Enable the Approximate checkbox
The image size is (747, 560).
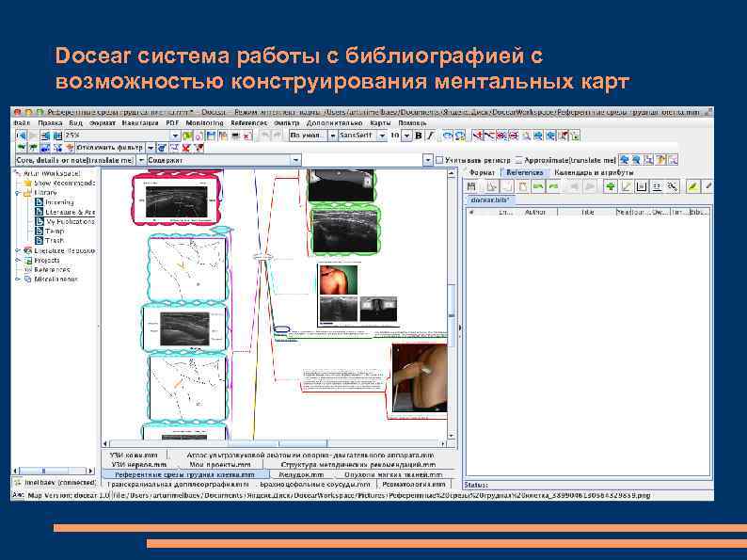[519, 161]
